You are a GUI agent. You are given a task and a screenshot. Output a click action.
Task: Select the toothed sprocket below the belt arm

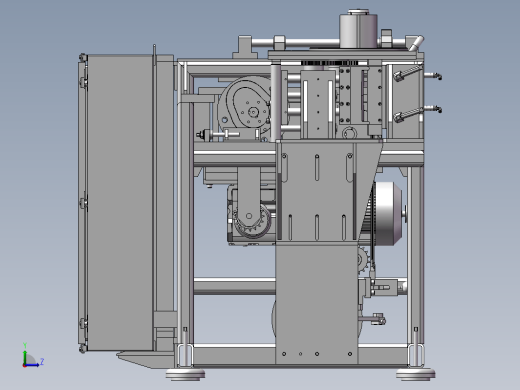coord(252,222)
